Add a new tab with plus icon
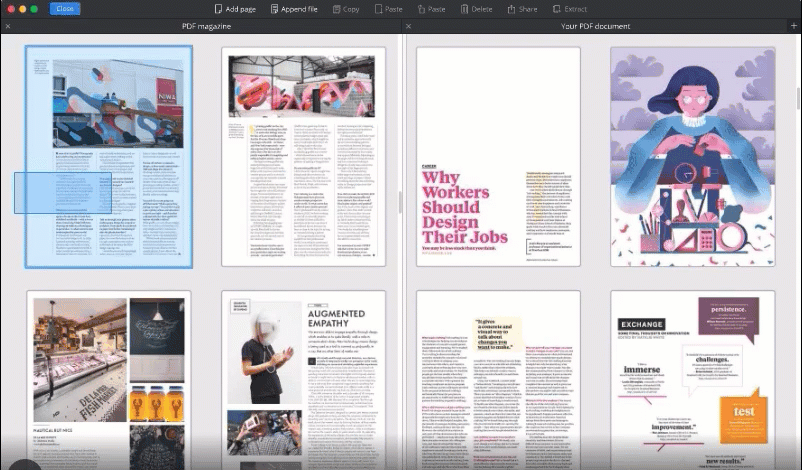This screenshot has width=802, height=470. (x=794, y=26)
